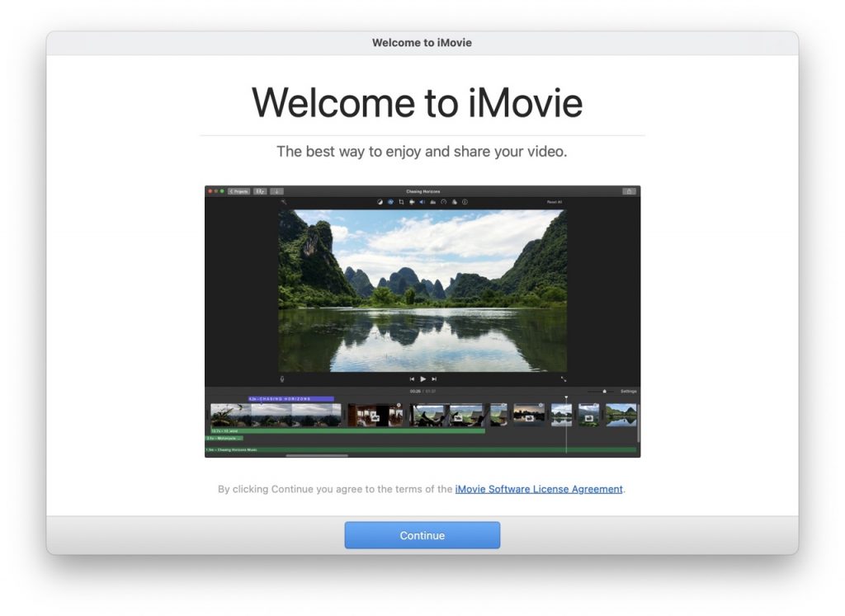This screenshot has height=616, width=845.
Task: Open the iMovie Software License Agreement
Action: [540, 488]
